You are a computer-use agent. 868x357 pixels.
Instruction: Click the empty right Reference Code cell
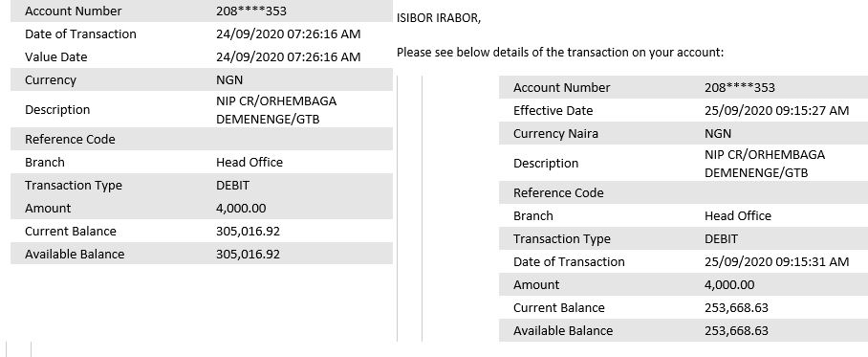(x=786, y=193)
